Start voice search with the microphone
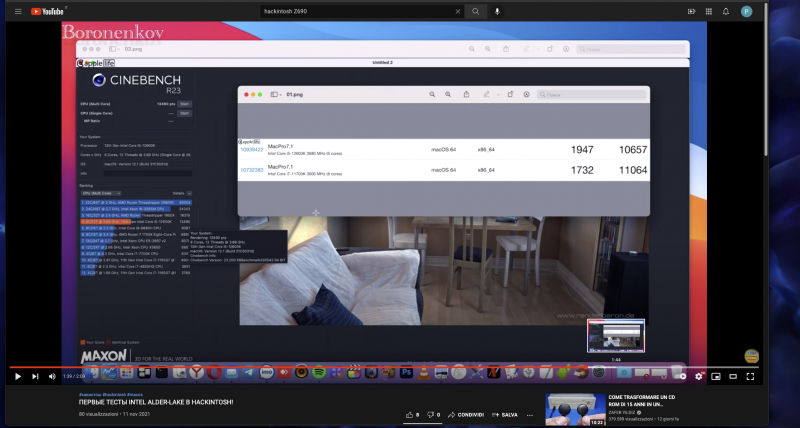Screen dimensions: 800x428 coord(497,11)
